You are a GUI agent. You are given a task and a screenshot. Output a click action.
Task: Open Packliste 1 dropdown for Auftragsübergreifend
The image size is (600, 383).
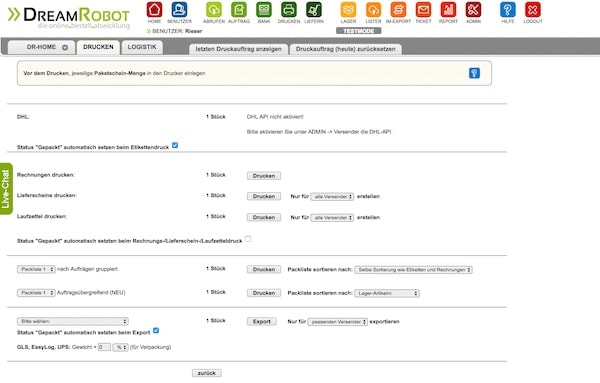click(x=36, y=293)
